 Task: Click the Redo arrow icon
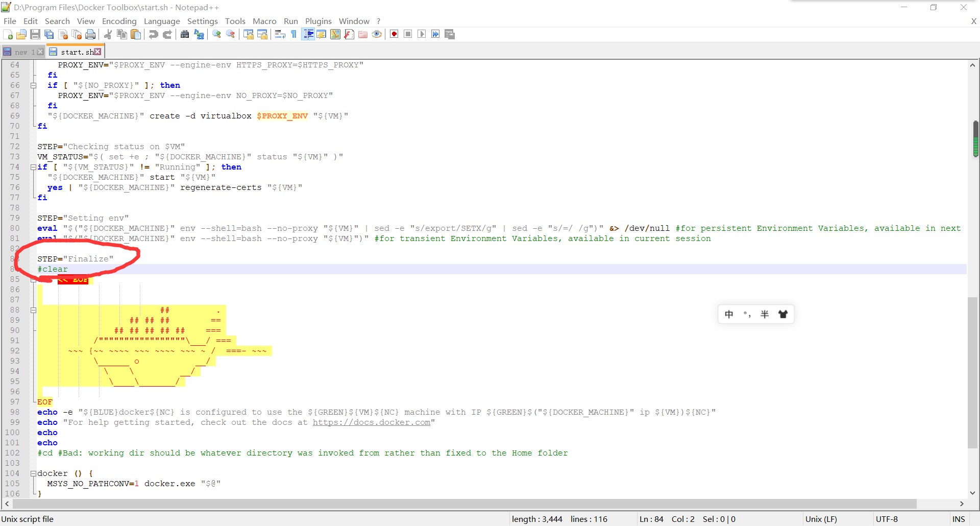tap(167, 34)
